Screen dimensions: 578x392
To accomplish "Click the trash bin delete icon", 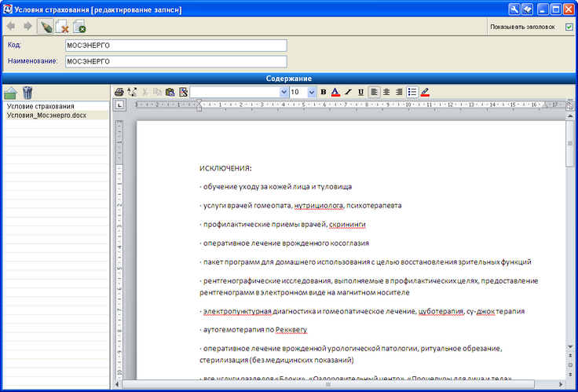I will click(x=27, y=92).
